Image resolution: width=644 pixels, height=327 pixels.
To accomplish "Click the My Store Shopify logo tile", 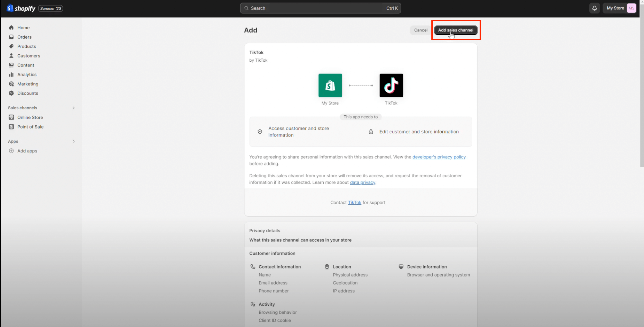I will point(330,85).
